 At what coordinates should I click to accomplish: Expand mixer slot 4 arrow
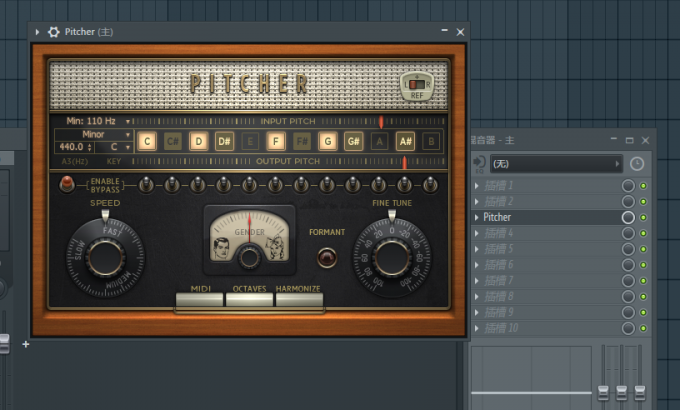[x=477, y=233]
